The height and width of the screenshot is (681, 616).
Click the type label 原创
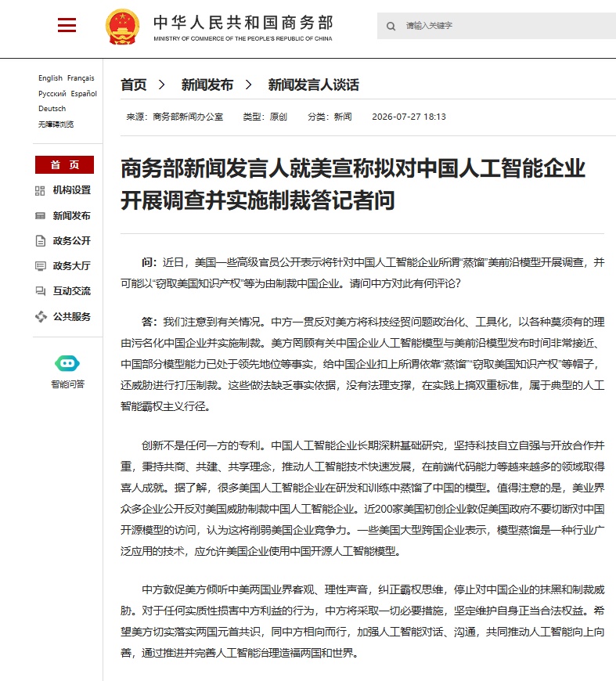pos(279,117)
